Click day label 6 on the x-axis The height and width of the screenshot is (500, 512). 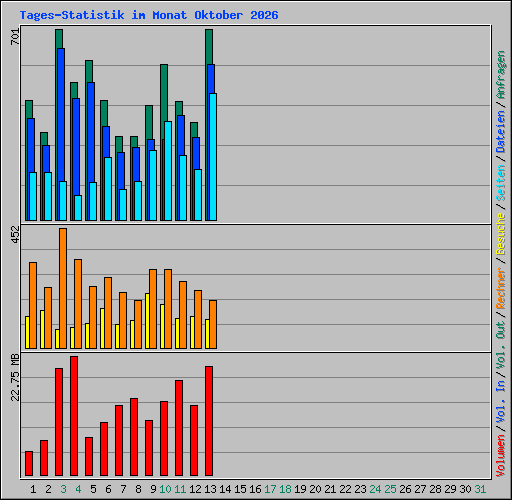click(108, 489)
